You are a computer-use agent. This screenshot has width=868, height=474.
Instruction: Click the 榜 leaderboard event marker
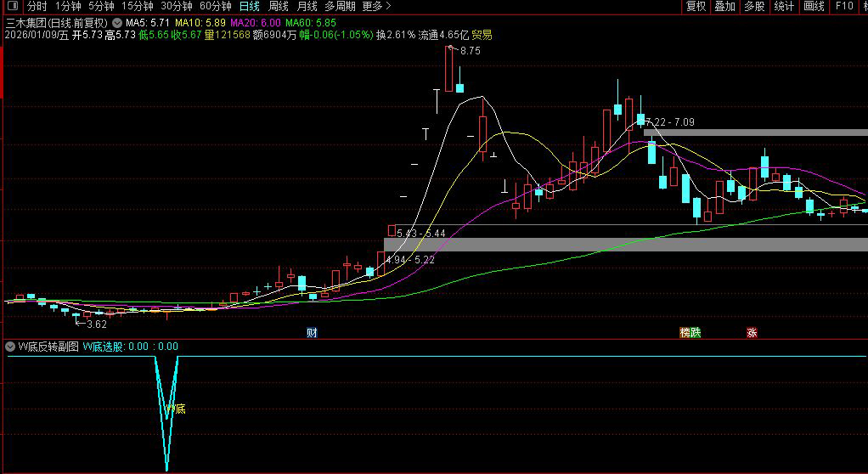click(685, 333)
